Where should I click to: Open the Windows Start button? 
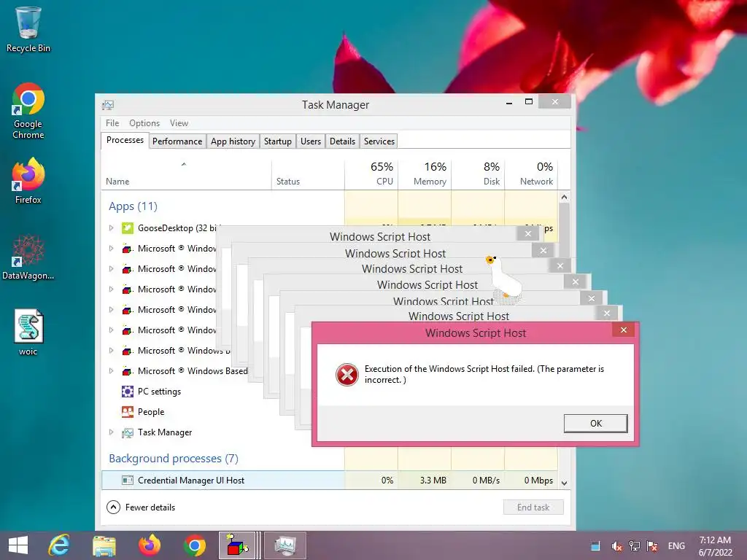[18, 545]
